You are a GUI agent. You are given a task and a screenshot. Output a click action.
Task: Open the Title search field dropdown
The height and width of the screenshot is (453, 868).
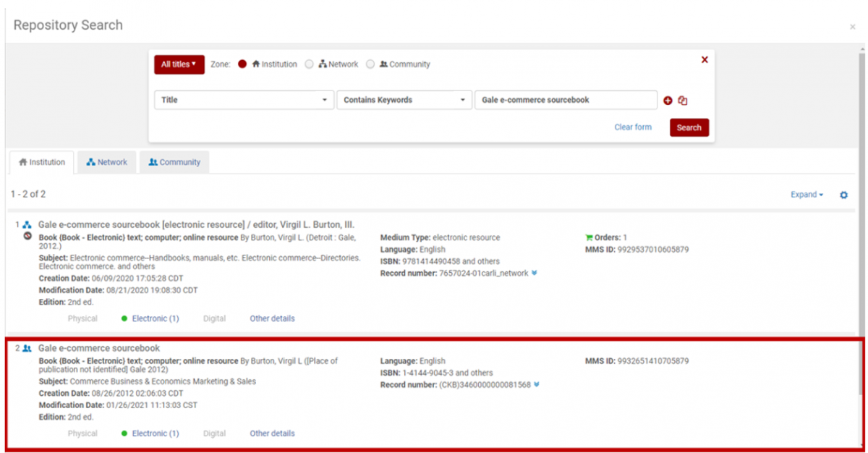pyautogui.click(x=243, y=100)
